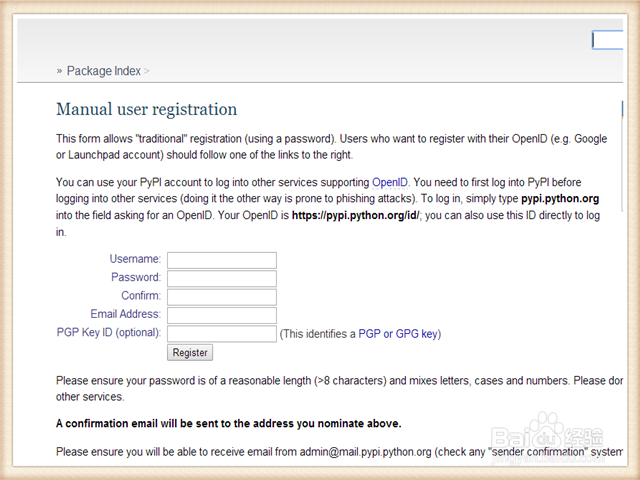Click the Confirm: label
Screen dimensions: 640x480
(x=141, y=296)
